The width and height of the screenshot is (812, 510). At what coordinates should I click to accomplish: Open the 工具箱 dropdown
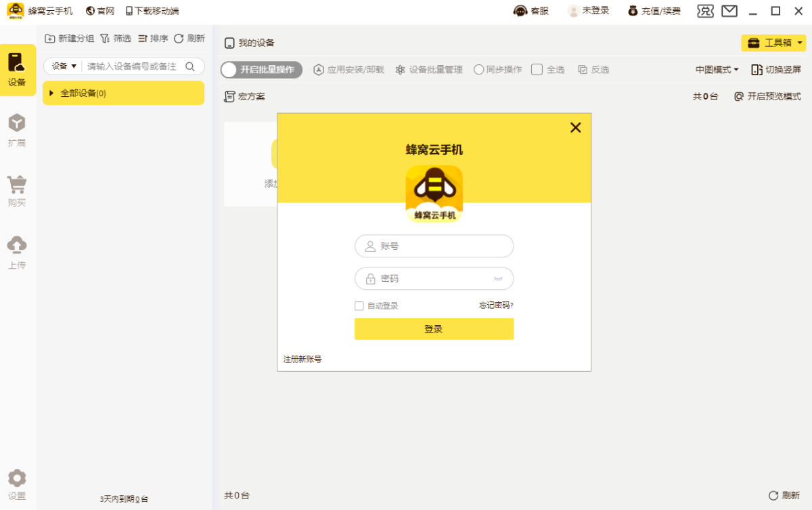[774, 43]
